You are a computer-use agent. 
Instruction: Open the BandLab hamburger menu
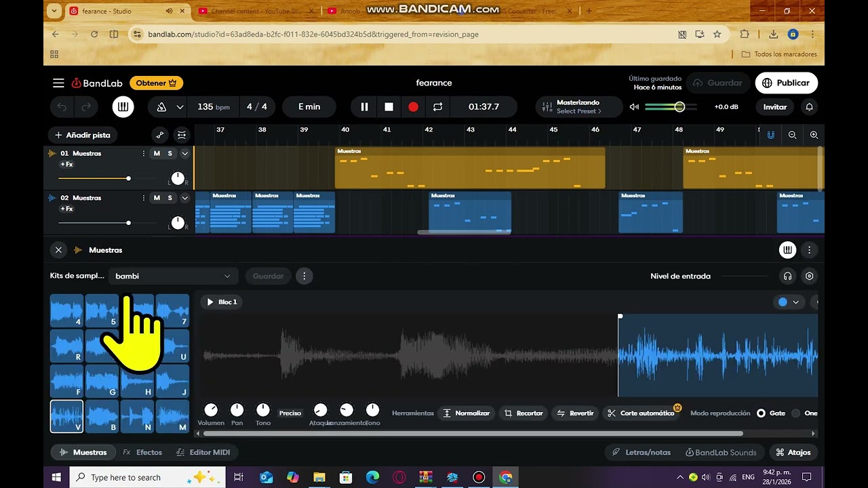[58, 83]
